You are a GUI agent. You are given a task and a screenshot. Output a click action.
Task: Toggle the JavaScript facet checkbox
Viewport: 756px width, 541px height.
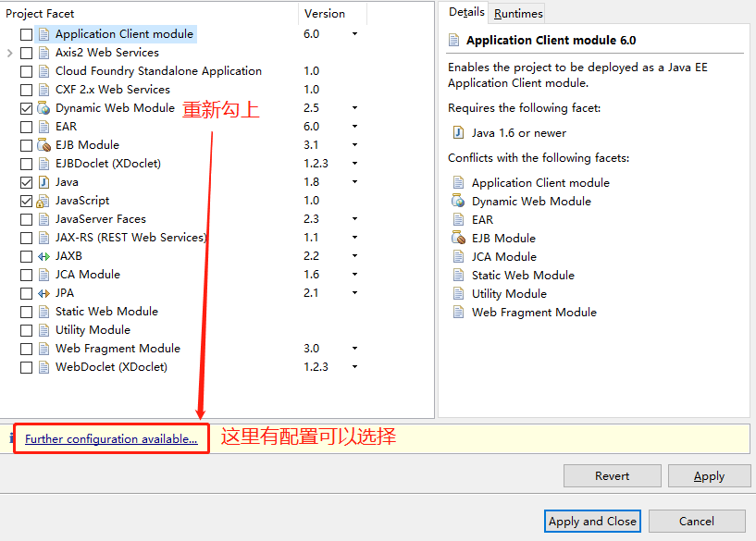[x=26, y=201]
